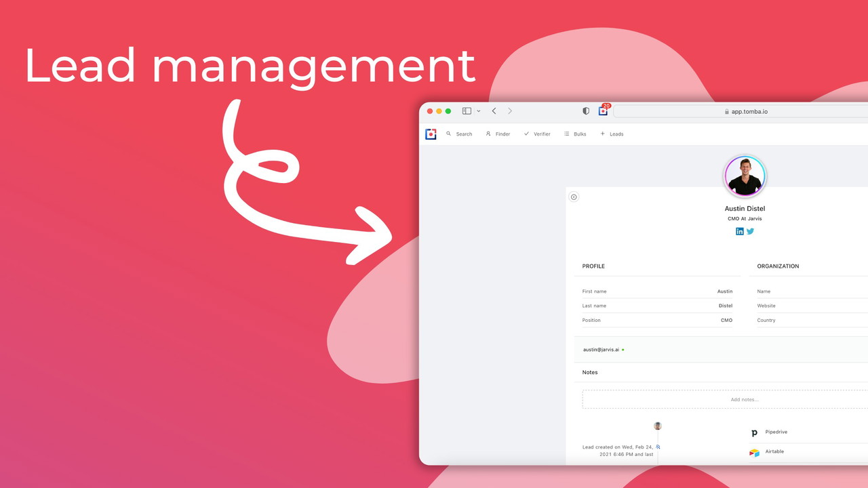Click the Airtable logo icon

[754, 452]
